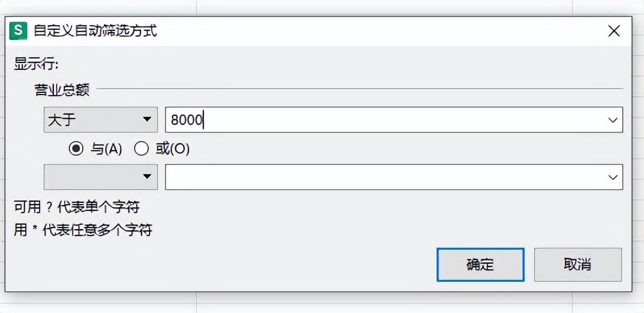Viewport: 644px width, 313px height.
Task: Click the hint 用 * 代表任意多个字符
Action: (83, 230)
